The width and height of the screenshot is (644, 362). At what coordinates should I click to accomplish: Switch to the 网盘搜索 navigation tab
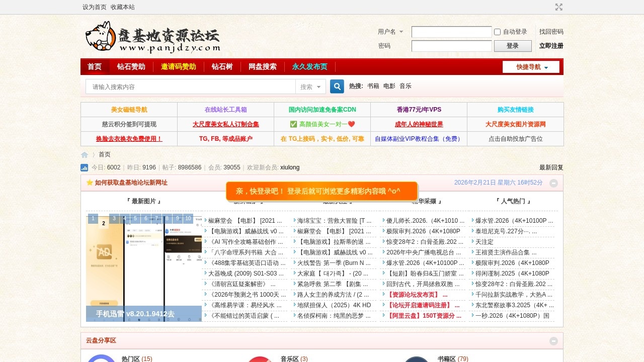(262, 66)
